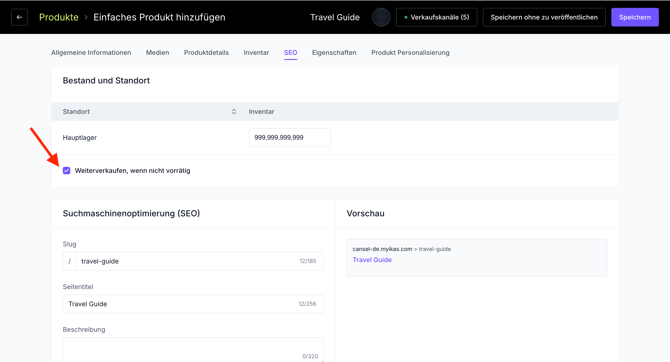Click the purple Speichern button
Viewport: 670px width, 362px height.
635,18
